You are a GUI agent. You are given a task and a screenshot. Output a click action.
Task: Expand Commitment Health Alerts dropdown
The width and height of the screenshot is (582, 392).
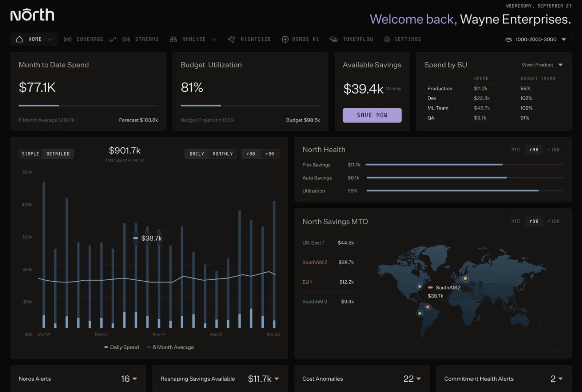point(560,379)
